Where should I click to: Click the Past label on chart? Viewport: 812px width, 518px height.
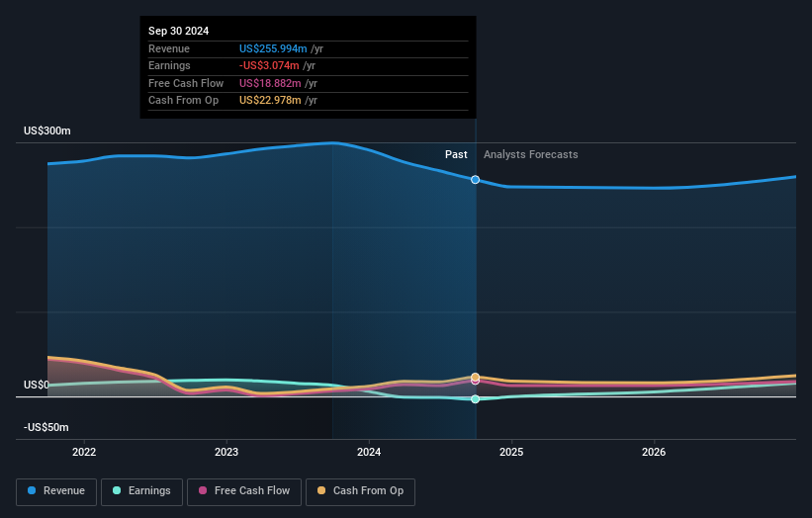click(x=456, y=154)
